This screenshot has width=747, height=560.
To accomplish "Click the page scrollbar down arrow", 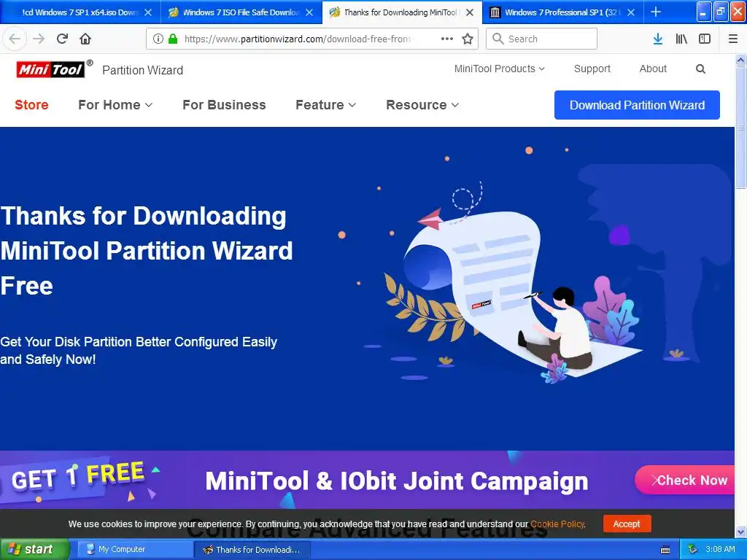I will (x=740, y=532).
